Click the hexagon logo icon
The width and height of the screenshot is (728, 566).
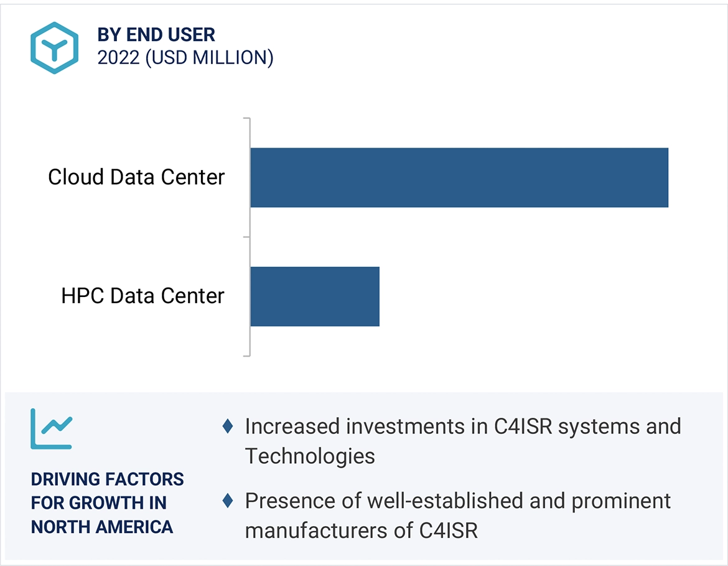pos(54,48)
